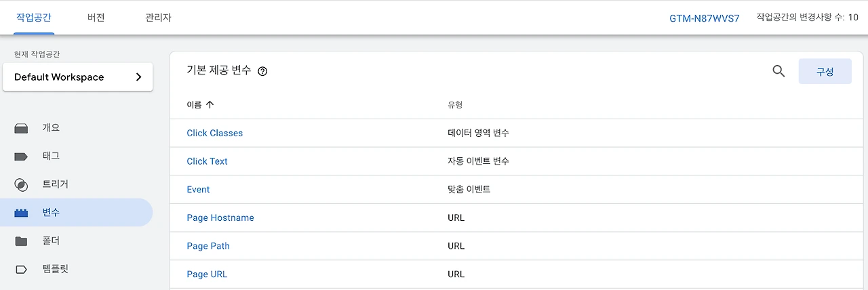Click the 태그 tag icon in sidebar
This screenshot has height=290, width=868.
21,157
